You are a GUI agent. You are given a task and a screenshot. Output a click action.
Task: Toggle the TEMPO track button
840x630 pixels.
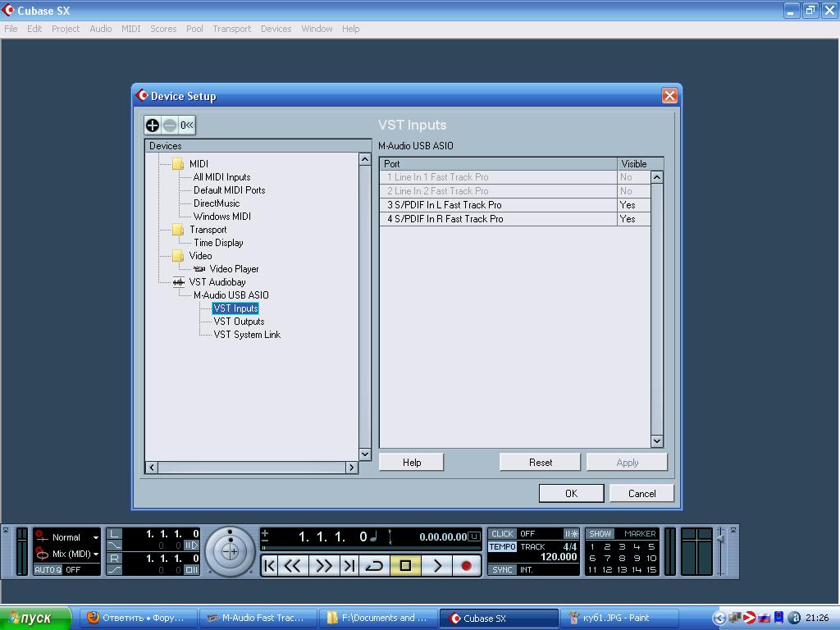[x=502, y=547]
